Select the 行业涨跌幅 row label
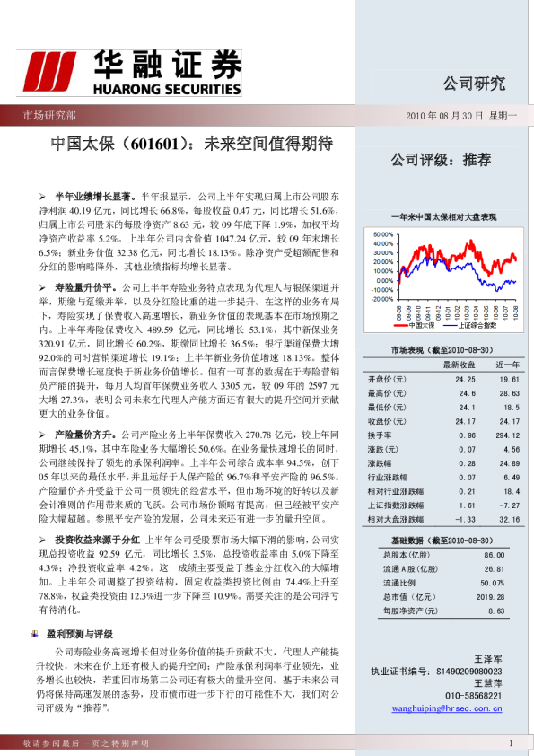This screenshot has height=756, width=534. tap(388, 478)
